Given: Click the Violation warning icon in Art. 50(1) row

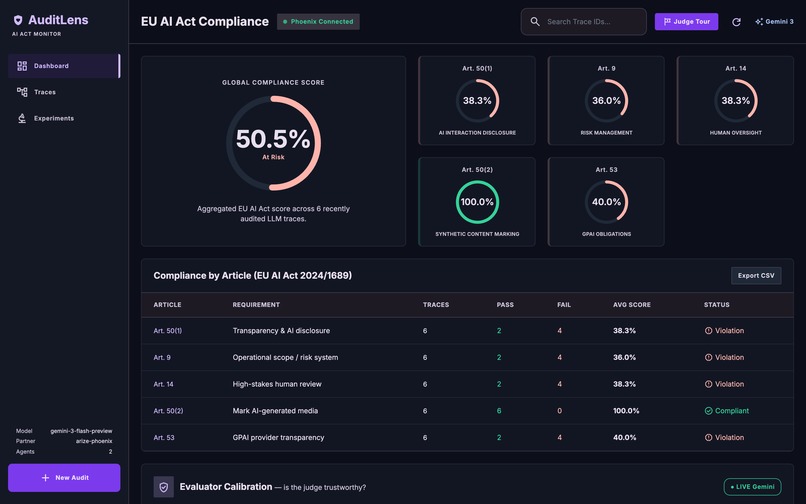Looking at the screenshot, I should (x=708, y=331).
